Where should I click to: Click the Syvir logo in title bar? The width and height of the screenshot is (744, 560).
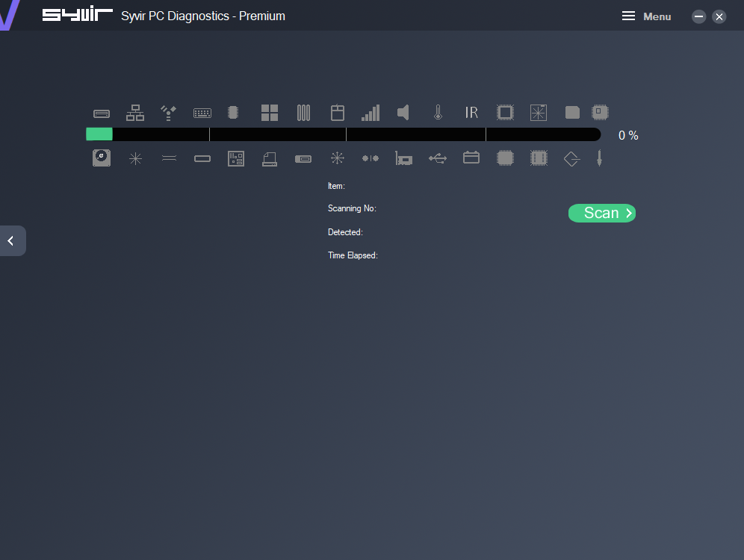coord(78,14)
